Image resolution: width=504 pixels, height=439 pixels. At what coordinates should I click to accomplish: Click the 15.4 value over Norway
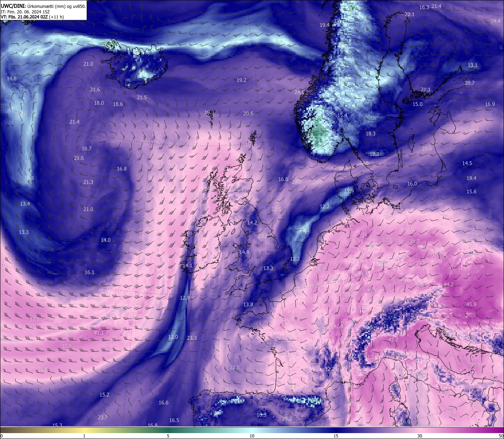pyautogui.click(x=343, y=115)
